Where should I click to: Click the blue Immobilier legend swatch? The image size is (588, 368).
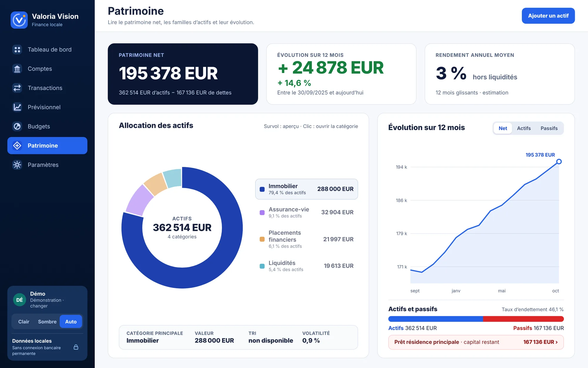[262, 189]
